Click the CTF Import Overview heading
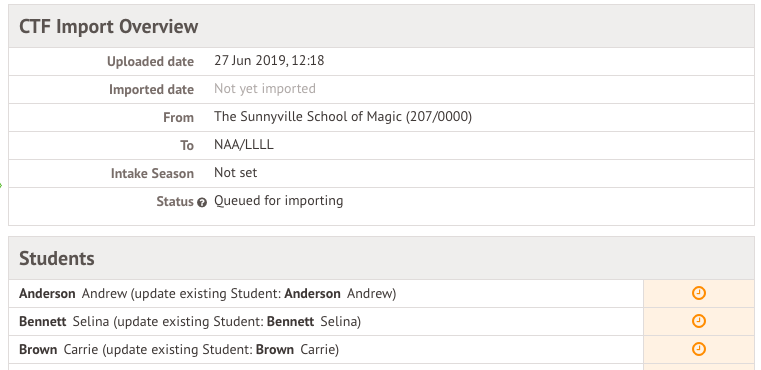This screenshot has width=761, height=370. pyautogui.click(x=109, y=27)
